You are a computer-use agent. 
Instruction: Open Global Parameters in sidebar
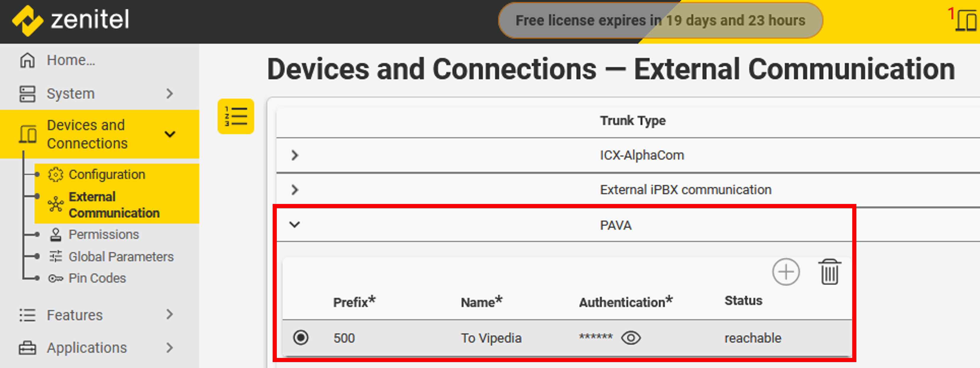click(x=121, y=257)
